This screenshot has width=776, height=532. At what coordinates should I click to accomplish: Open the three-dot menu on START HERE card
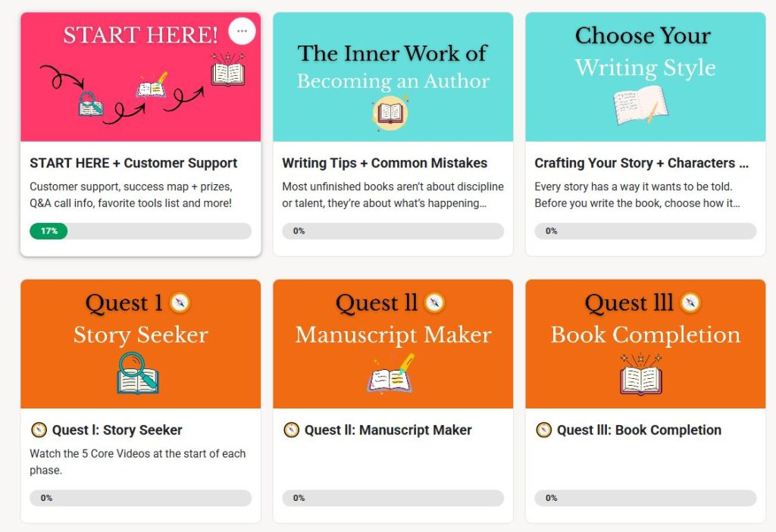click(x=242, y=31)
